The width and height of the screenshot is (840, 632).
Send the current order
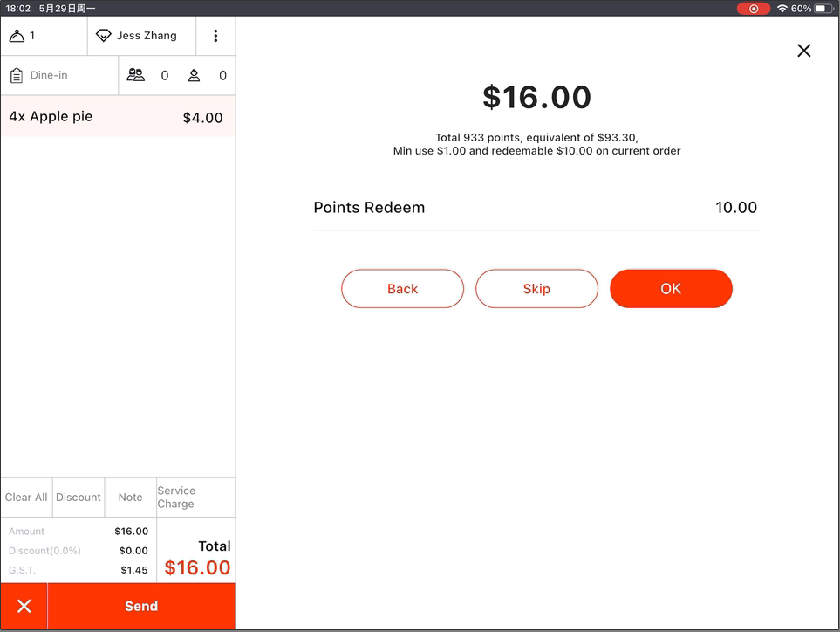(141, 606)
